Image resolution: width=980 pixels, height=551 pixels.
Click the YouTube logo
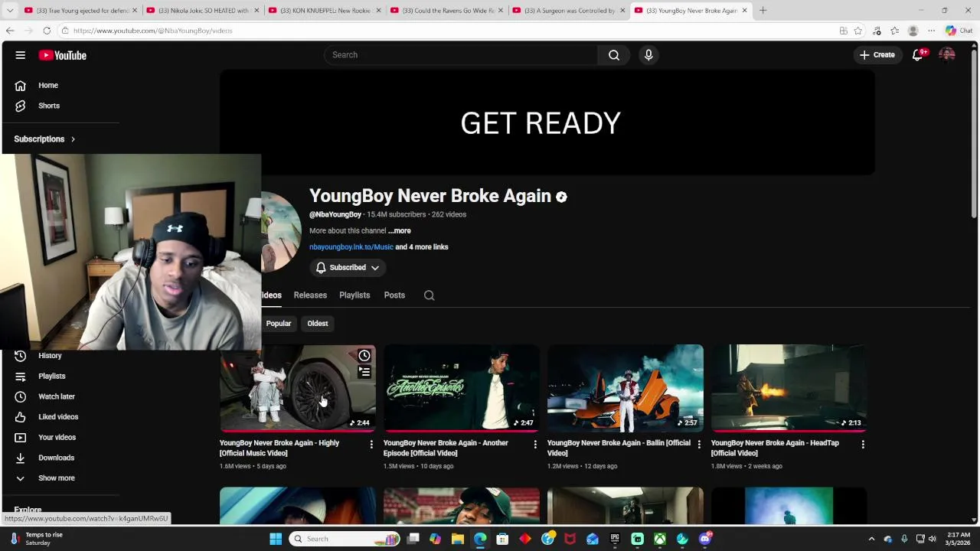63,55
